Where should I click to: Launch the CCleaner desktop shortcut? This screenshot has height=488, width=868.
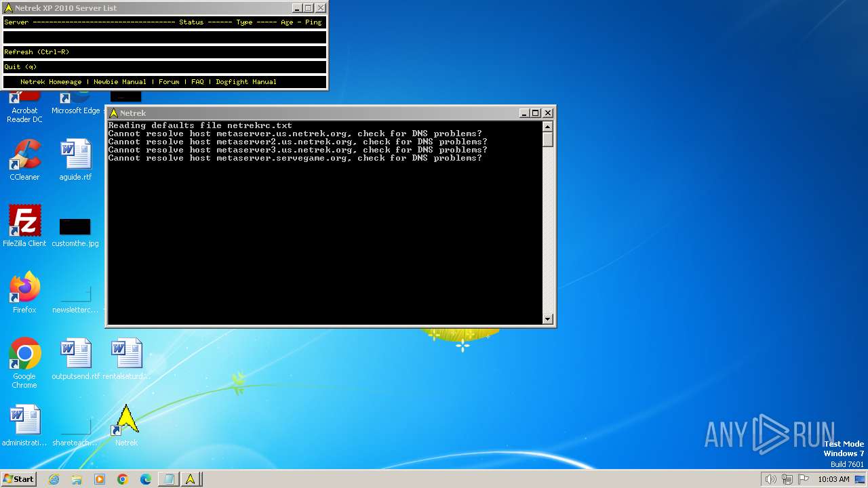(x=24, y=160)
